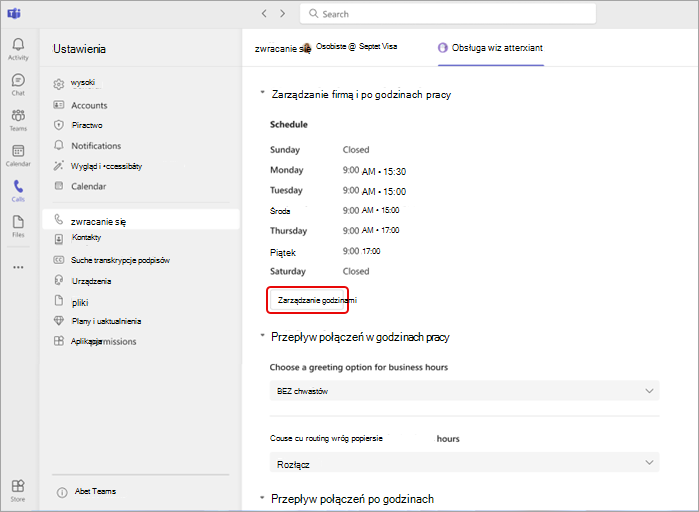This screenshot has width=699, height=512.
Task: Click the Sunday Closed entry
Action: coord(356,150)
